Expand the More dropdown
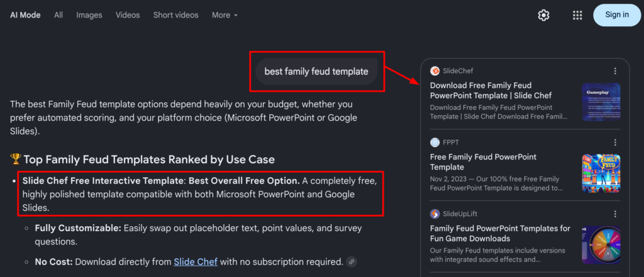The height and width of the screenshot is (277, 644). click(x=225, y=15)
